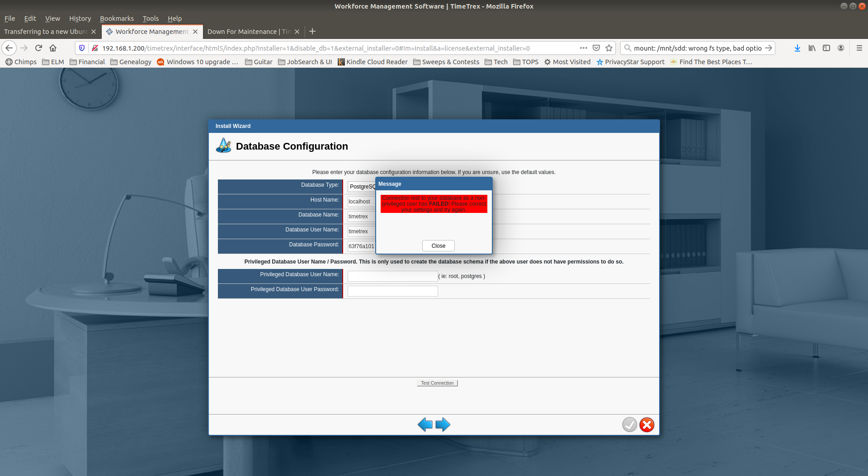Open the Bookmarks menu

(x=117, y=19)
